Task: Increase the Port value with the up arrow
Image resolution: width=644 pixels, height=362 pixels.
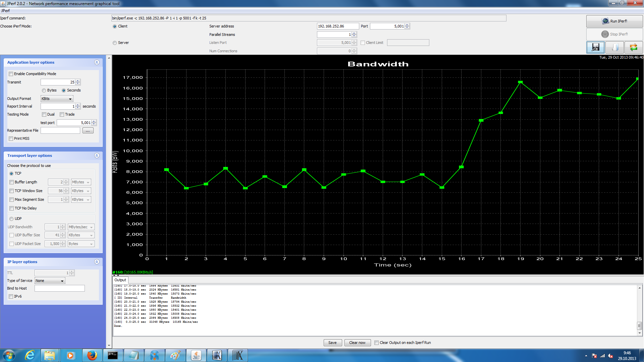Action: tap(407, 25)
